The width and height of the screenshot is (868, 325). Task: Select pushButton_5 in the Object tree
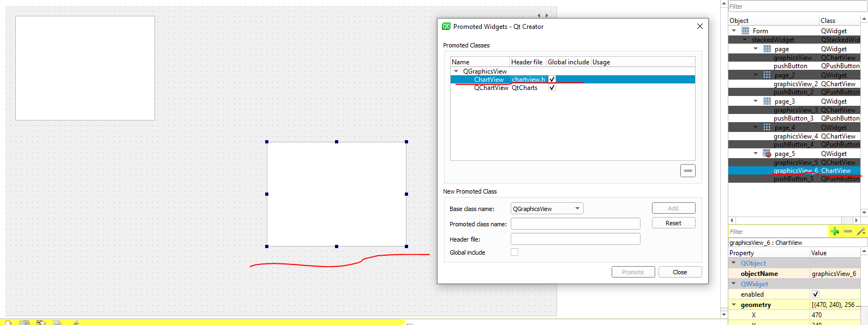pyautogui.click(x=794, y=179)
